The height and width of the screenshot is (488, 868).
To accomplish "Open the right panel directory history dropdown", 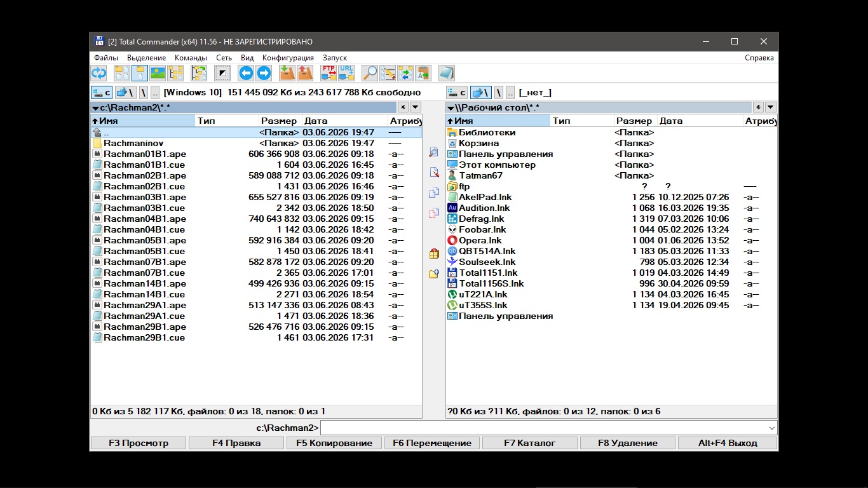I will point(770,107).
